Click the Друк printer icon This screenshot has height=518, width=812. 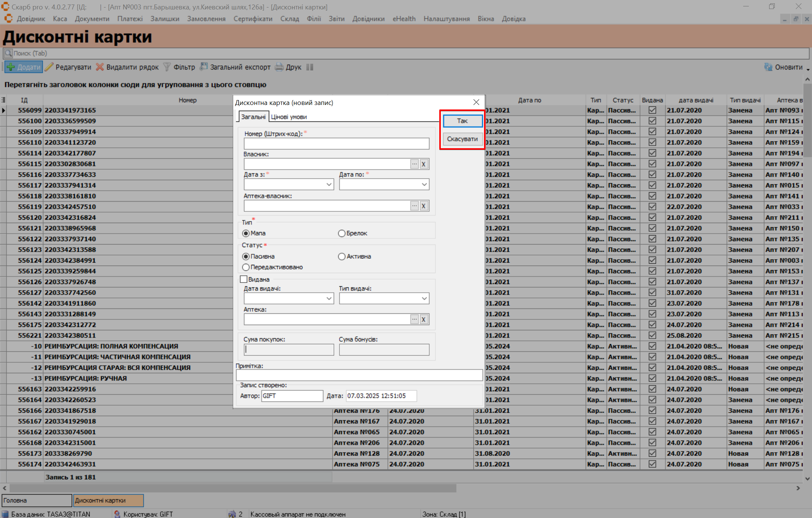point(279,67)
